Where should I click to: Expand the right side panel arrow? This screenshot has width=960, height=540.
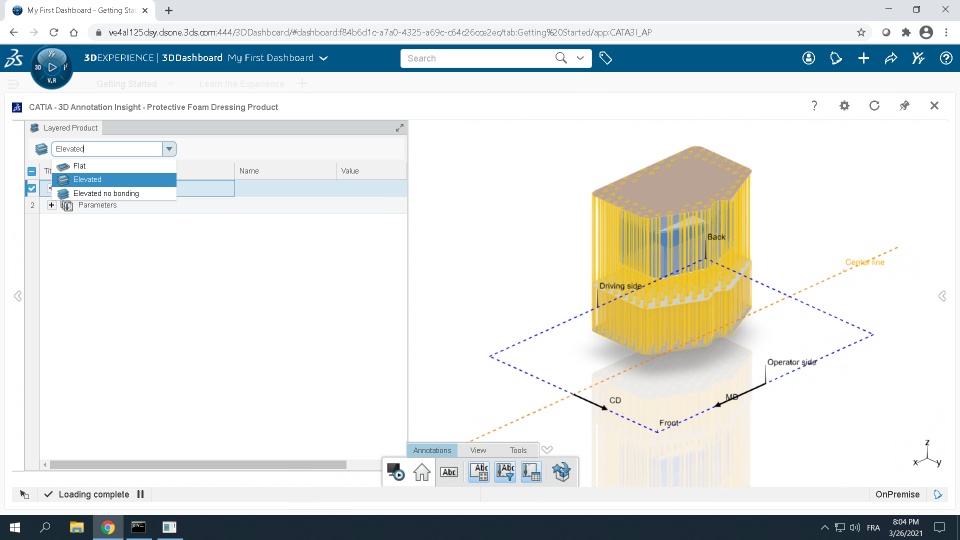pyautogui.click(x=942, y=296)
